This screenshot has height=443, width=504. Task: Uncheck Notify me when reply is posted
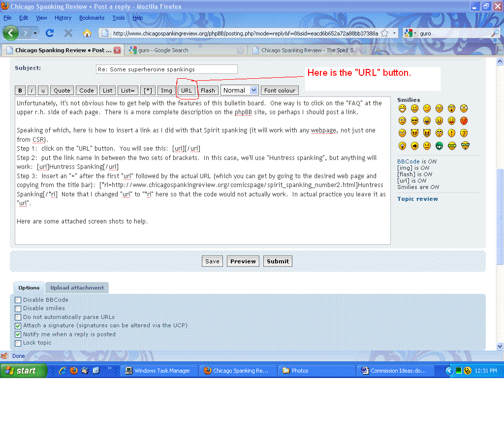tap(18, 334)
